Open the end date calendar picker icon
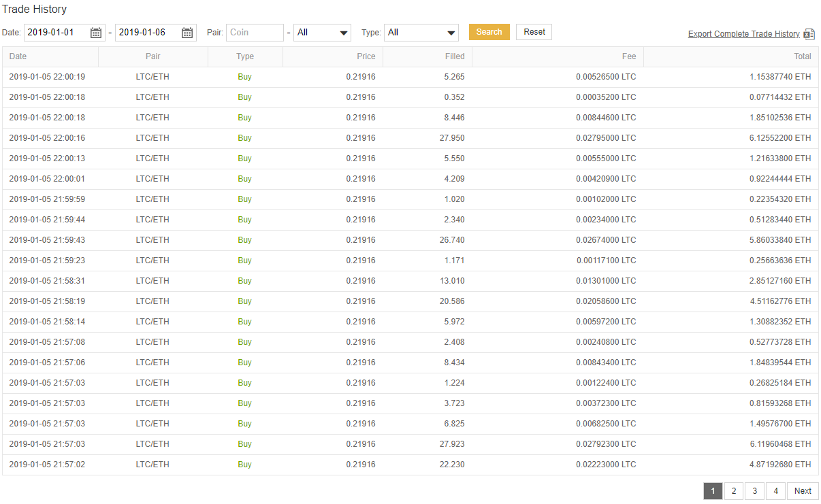This screenshot has height=504, width=821. 187,33
